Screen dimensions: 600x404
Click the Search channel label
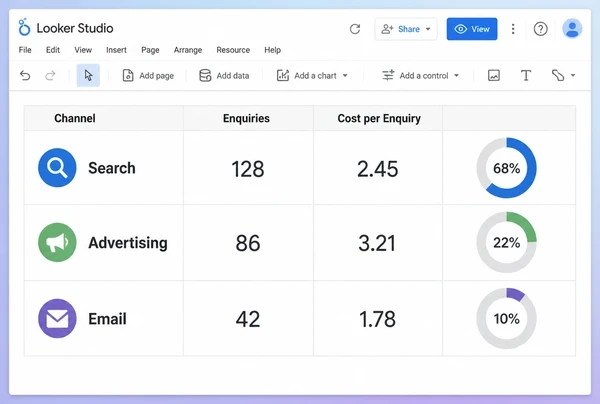point(112,168)
